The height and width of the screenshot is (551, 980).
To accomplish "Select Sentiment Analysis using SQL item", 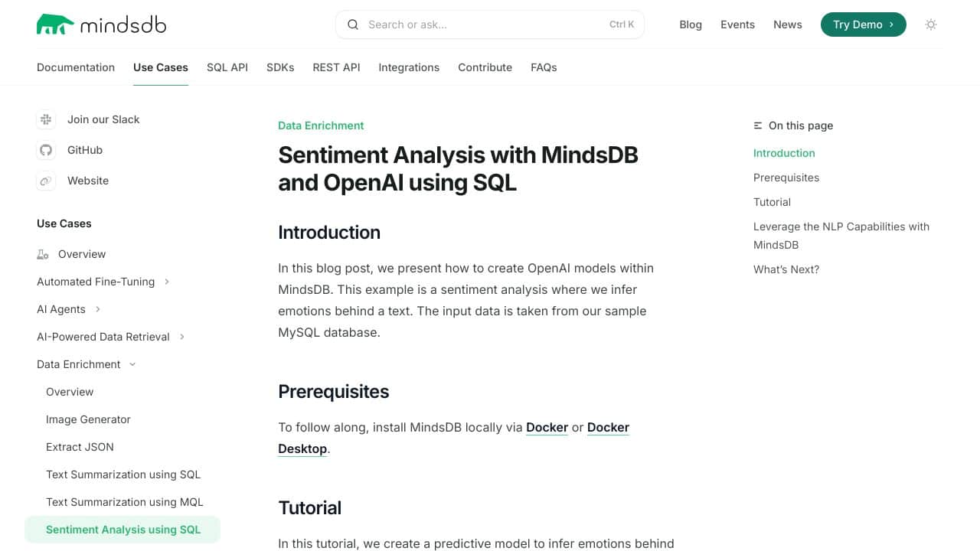I will click(x=122, y=530).
